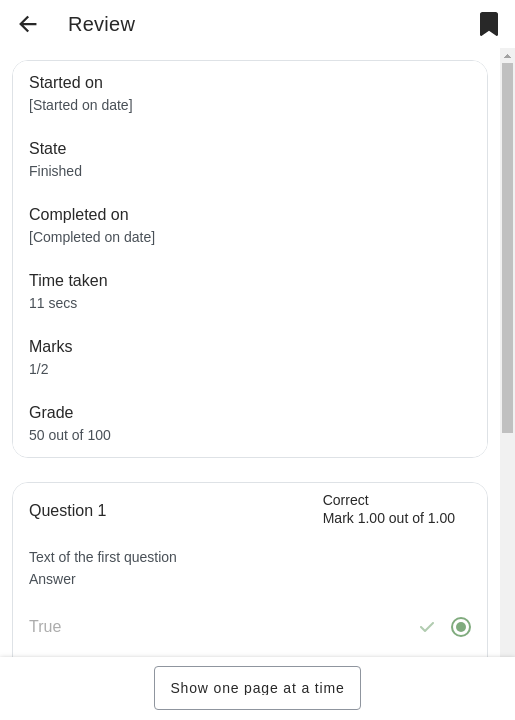Viewport: 515px width, 720px height.
Task: Click the 1/2 marks value
Action: [39, 369]
